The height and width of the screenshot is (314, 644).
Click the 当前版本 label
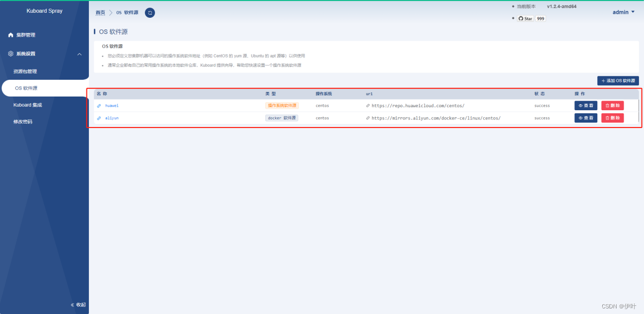[x=526, y=7]
